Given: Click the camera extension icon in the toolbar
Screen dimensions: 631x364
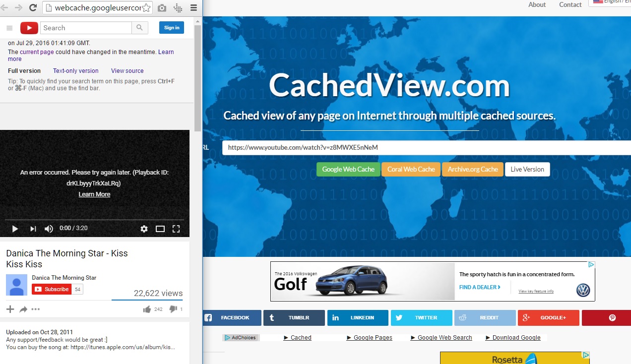Looking at the screenshot, I should [x=162, y=8].
